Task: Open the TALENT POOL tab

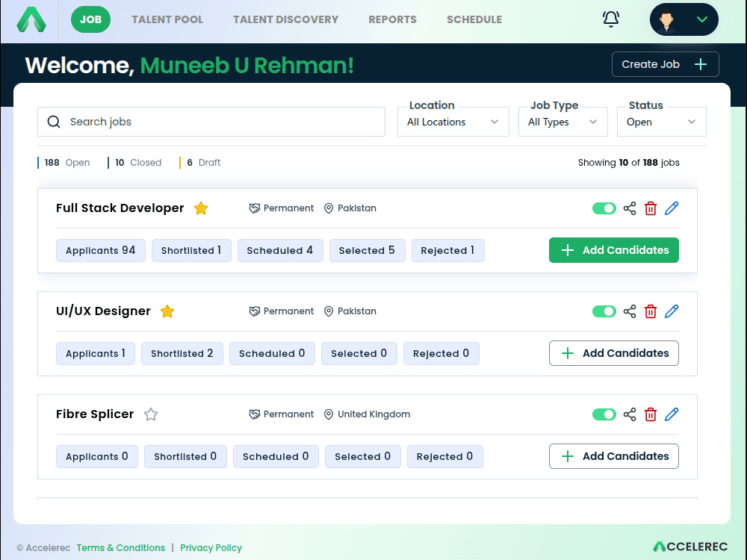Action: tap(167, 19)
